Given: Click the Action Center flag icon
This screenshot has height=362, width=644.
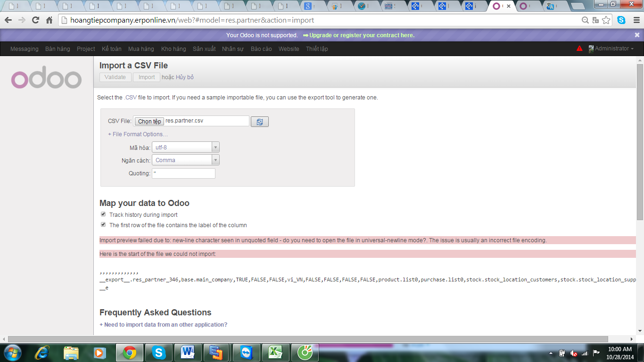Looking at the screenshot, I should pos(596,353).
